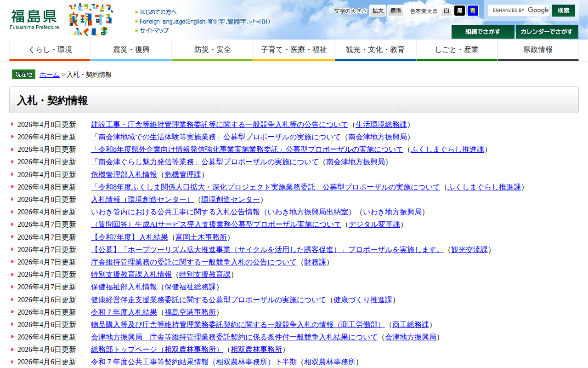Image resolution: width=588 pixels, height=368 pixels.
Task: Open the Foreign language link
Action: point(205,21)
